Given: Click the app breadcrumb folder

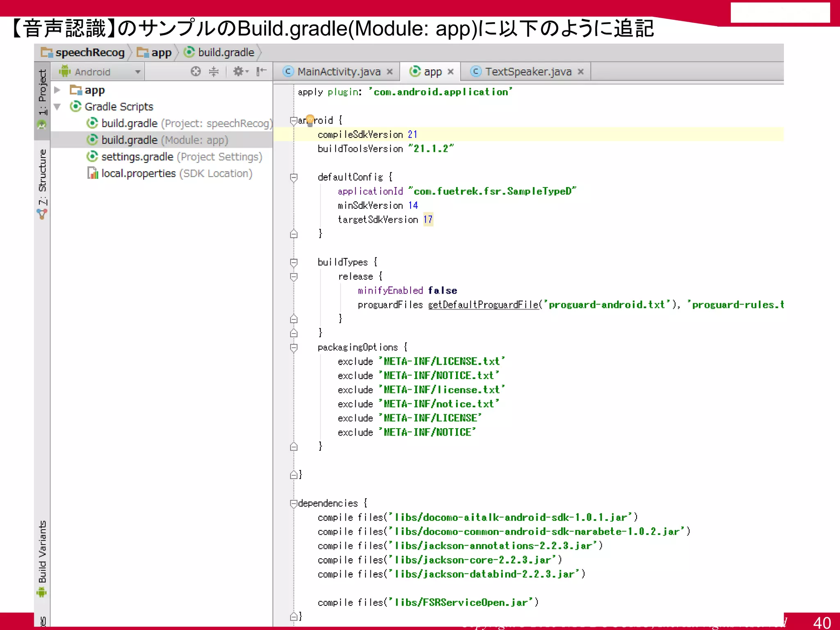Looking at the screenshot, I should 154,52.
